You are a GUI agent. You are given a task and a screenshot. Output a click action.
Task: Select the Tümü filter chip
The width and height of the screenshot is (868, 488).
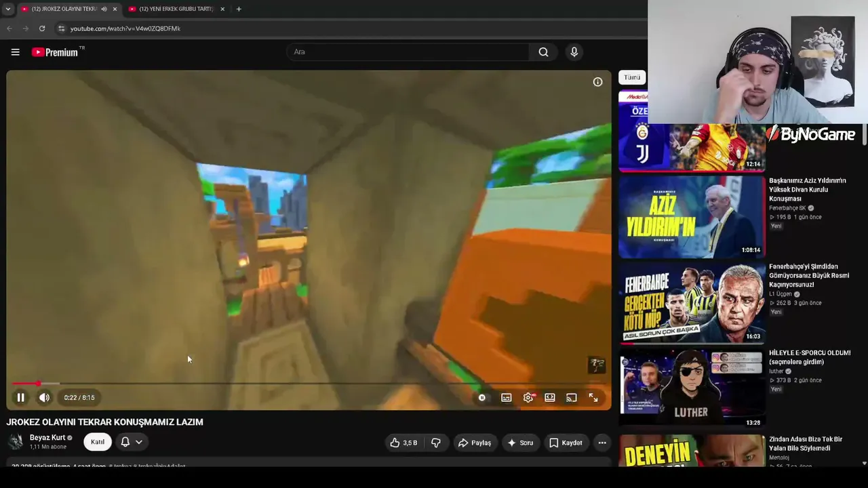(632, 77)
